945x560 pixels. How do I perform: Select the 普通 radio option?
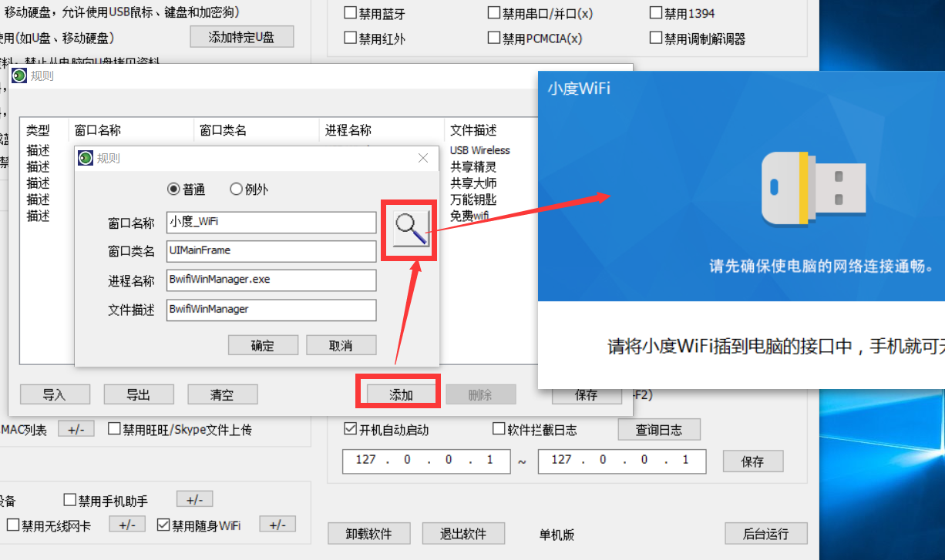tap(186, 189)
